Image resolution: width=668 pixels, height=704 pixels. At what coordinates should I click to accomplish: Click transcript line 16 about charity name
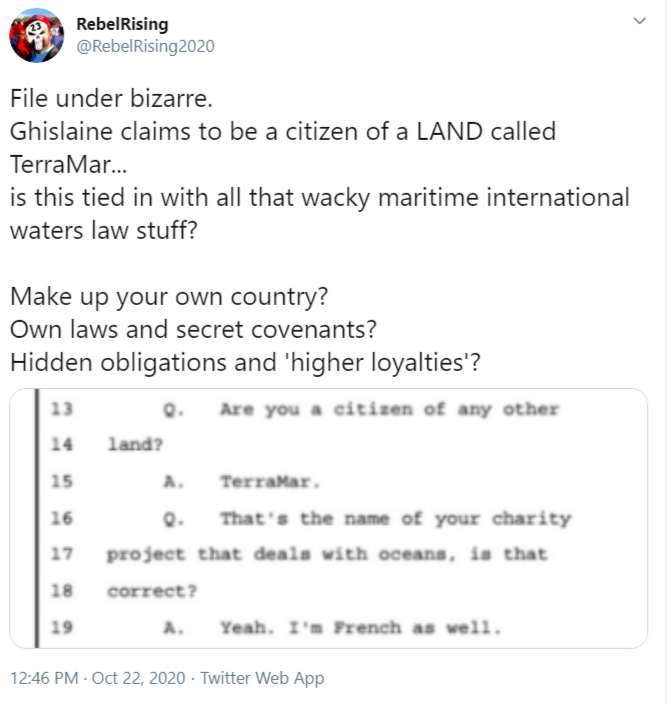[x=395, y=519]
